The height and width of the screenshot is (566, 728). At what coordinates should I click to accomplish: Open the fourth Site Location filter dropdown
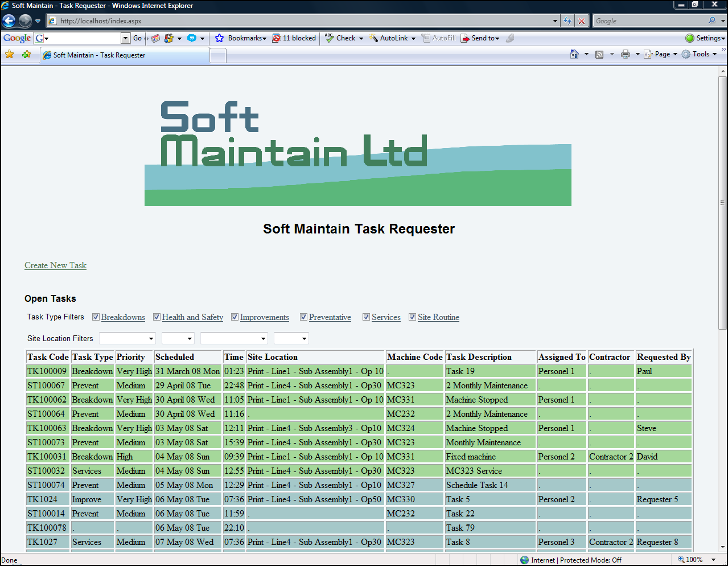click(x=291, y=338)
